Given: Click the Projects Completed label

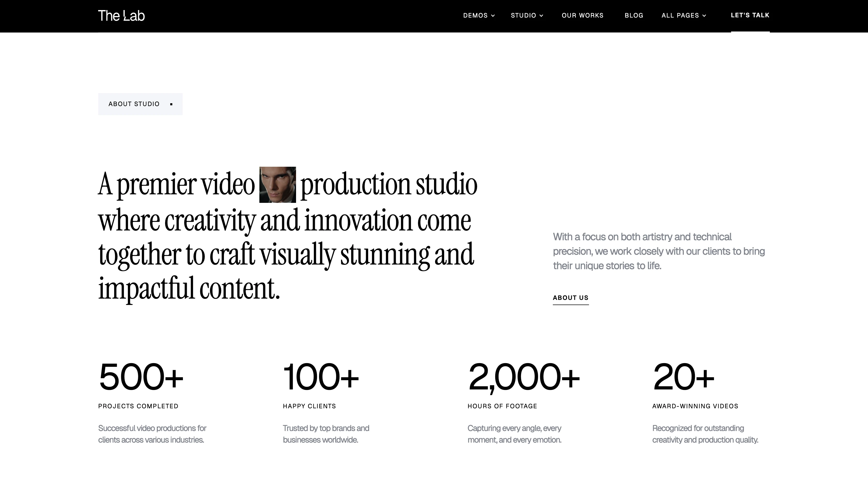Looking at the screenshot, I should (138, 406).
